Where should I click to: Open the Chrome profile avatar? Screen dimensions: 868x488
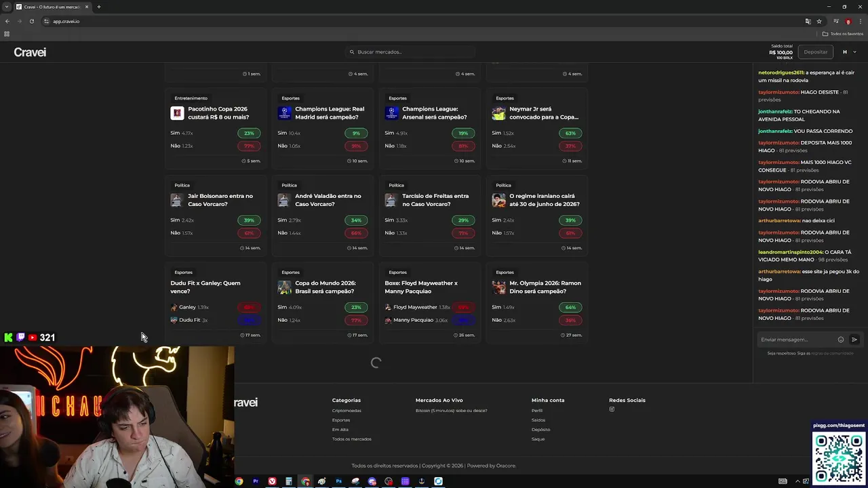pos(848,21)
